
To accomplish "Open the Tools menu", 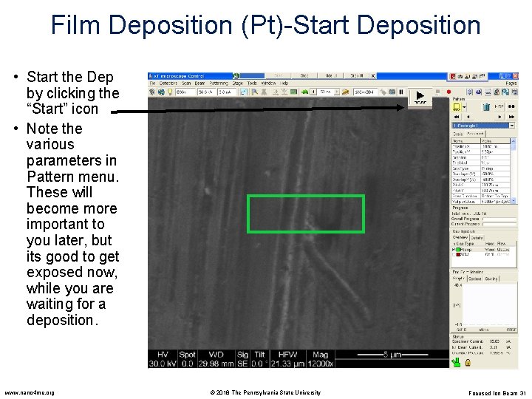I will point(252,83).
